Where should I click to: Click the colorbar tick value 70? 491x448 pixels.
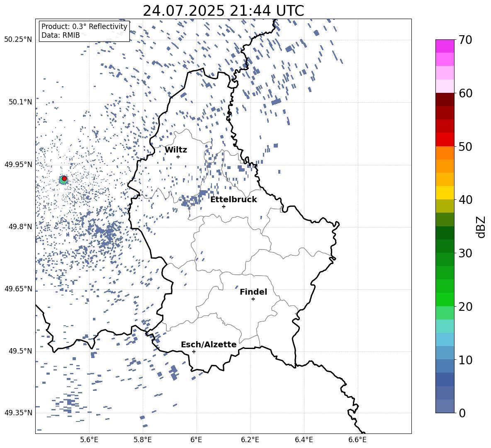pyautogui.click(x=465, y=40)
